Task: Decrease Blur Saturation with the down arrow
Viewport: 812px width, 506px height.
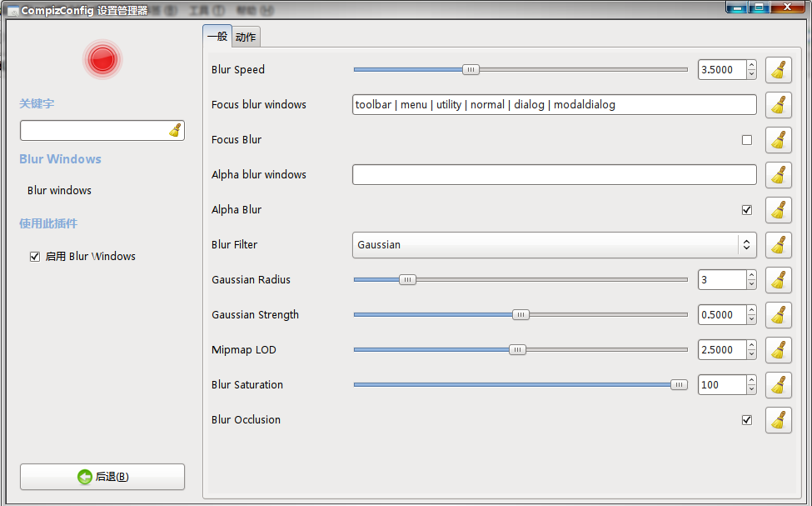Action: coord(751,389)
